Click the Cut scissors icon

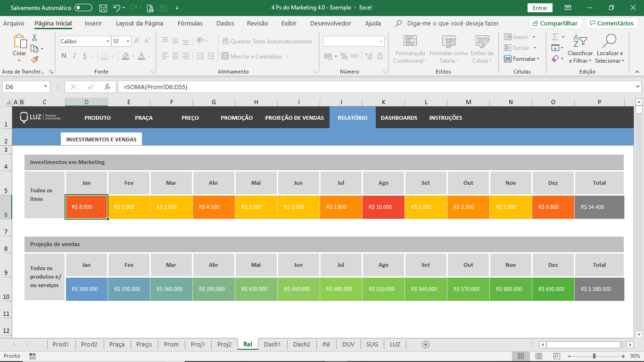34,38
